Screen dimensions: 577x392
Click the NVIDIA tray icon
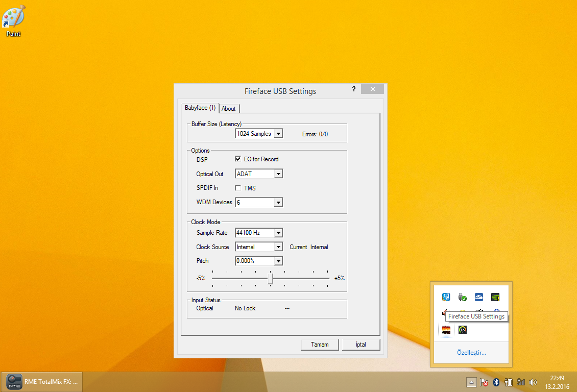coord(495,297)
